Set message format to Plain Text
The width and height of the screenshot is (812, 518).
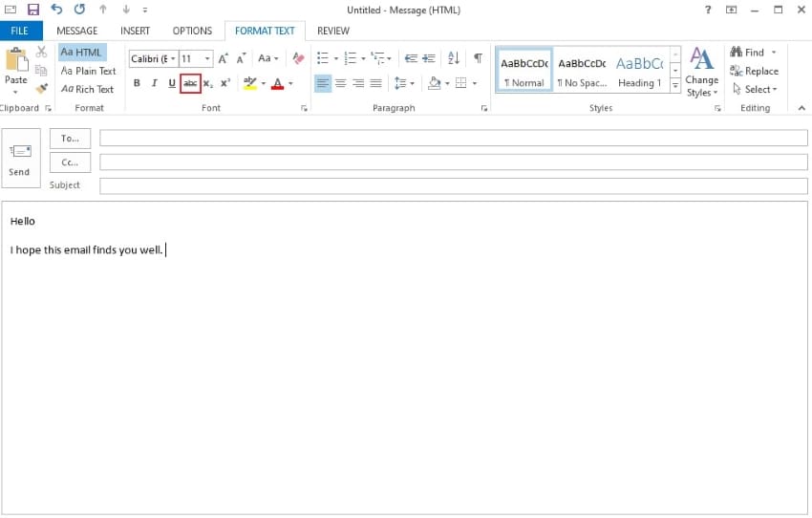pyautogui.click(x=88, y=71)
